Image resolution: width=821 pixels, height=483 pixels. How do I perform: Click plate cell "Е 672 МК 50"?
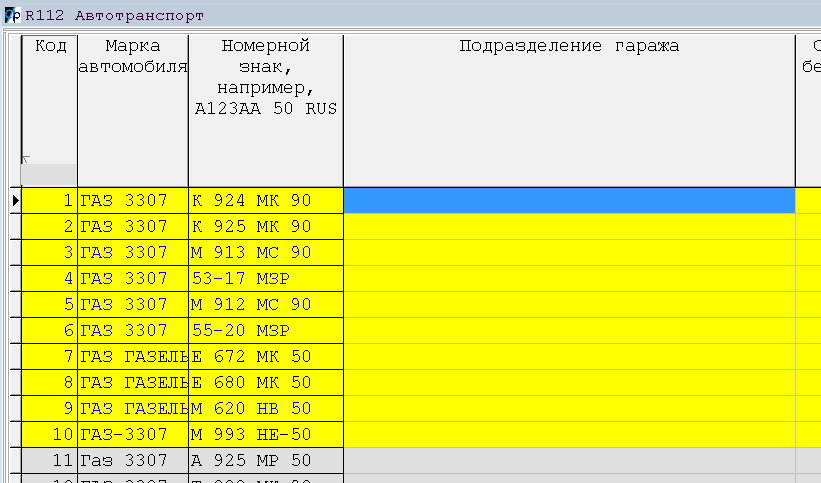click(x=265, y=356)
